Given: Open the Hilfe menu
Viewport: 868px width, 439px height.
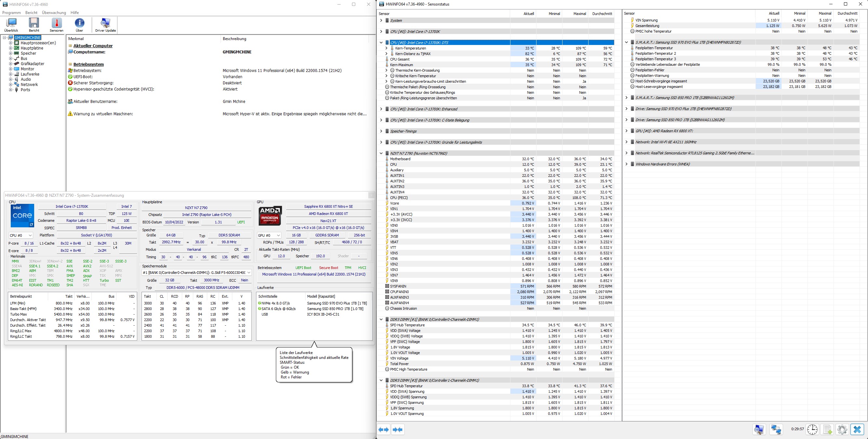Looking at the screenshot, I should [x=75, y=12].
